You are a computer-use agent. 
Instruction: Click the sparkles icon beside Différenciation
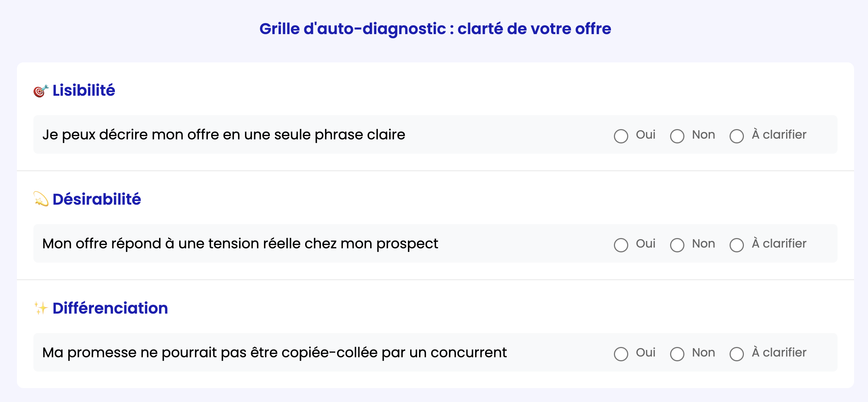pyautogui.click(x=41, y=308)
